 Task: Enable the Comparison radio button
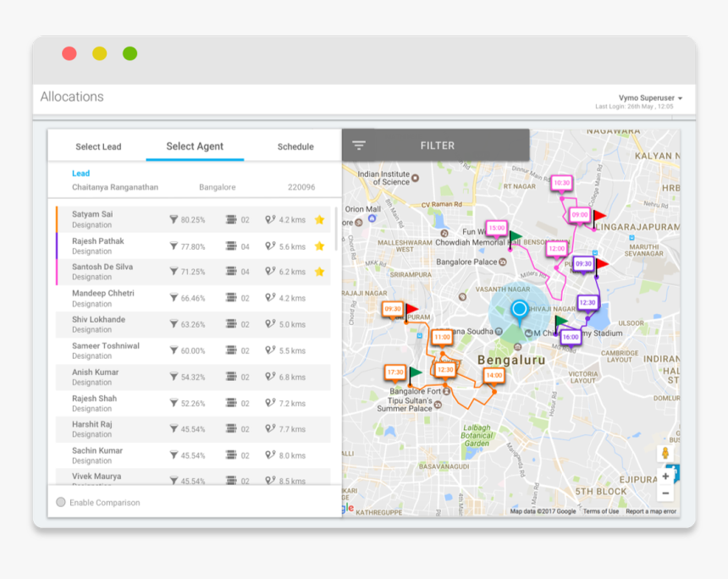(x=61, y=503)
